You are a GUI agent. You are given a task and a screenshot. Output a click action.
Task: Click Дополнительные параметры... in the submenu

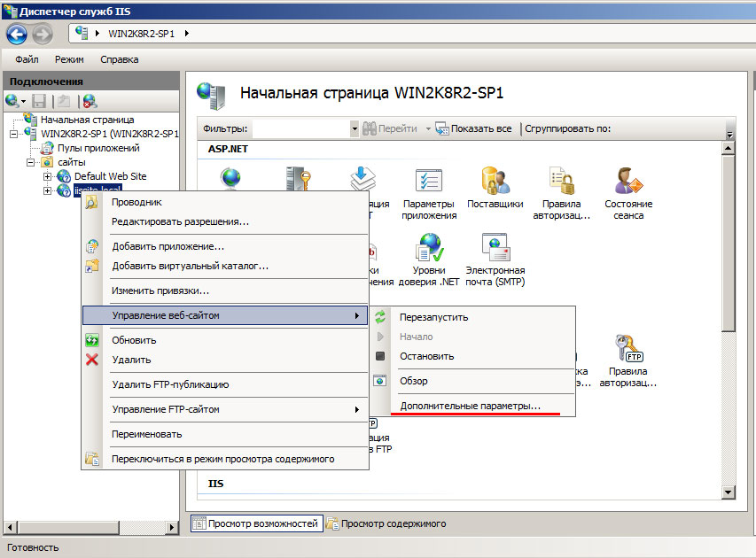pyautogui.click(x=473, y=406)
